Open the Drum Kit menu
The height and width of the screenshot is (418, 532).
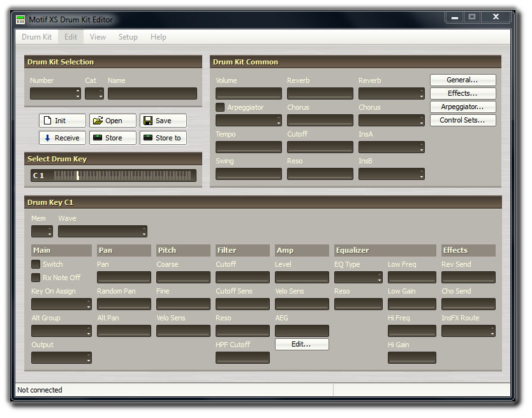pos(36,37)
